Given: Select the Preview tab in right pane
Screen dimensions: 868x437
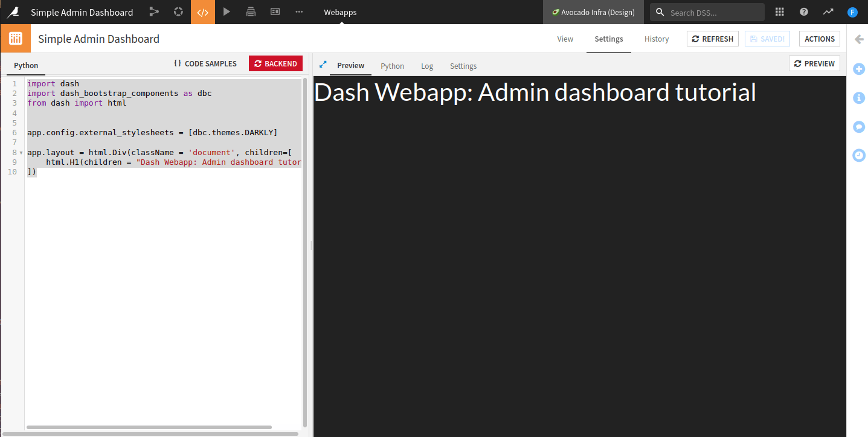Looking at the screenshot, I should [x=350, y=66].
